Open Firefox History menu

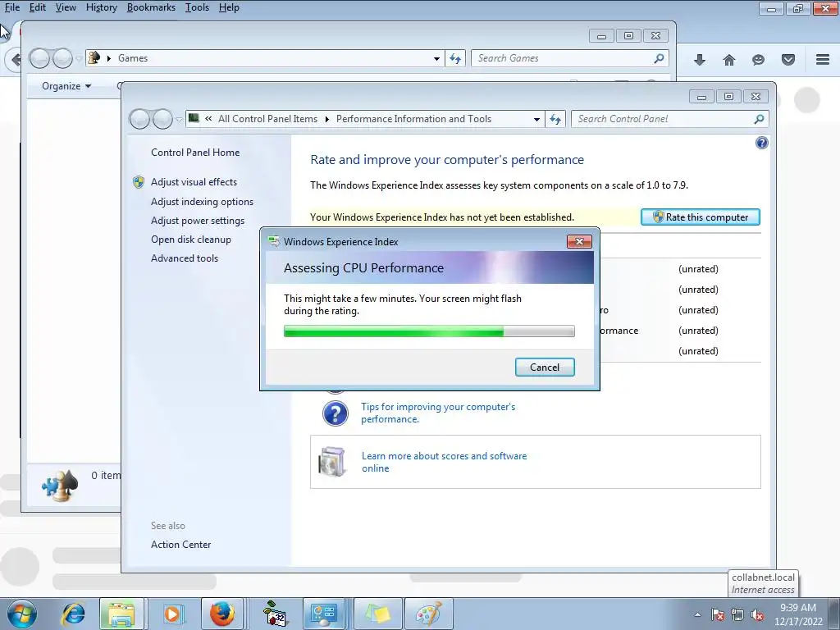[x=101, y=7]
